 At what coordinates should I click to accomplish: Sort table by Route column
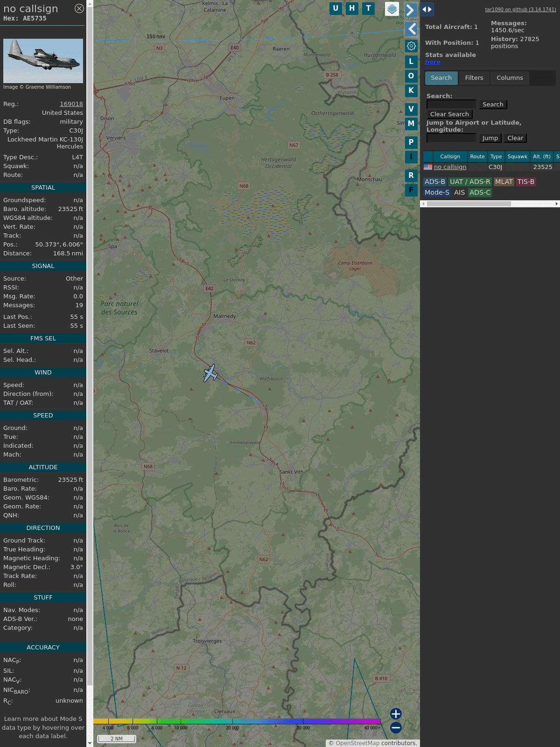point(477,157)
